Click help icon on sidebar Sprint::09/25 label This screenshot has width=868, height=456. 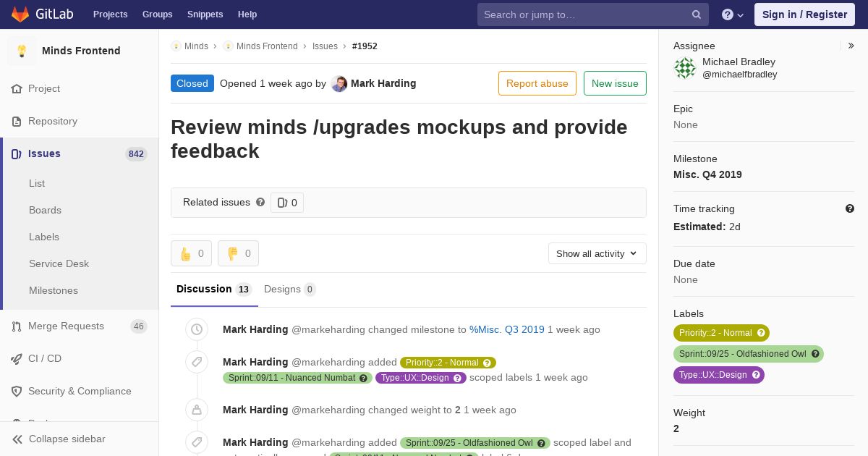[x=815, y=354]
